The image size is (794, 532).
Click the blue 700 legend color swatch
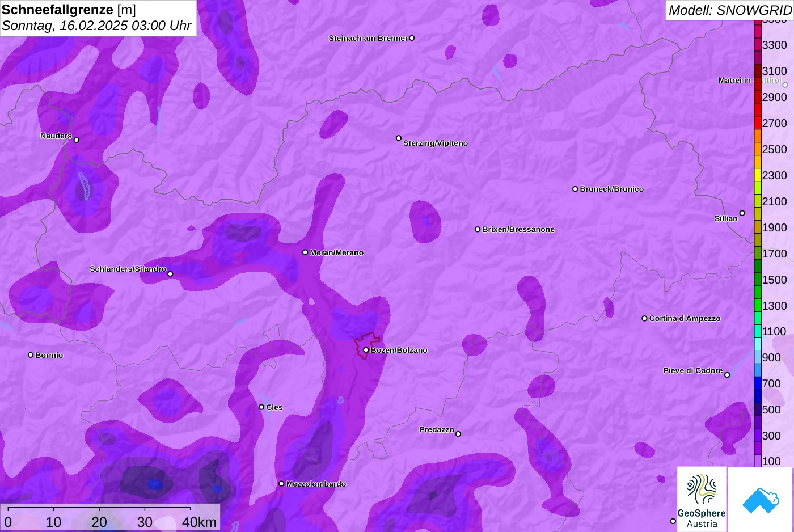coord(758,383)
